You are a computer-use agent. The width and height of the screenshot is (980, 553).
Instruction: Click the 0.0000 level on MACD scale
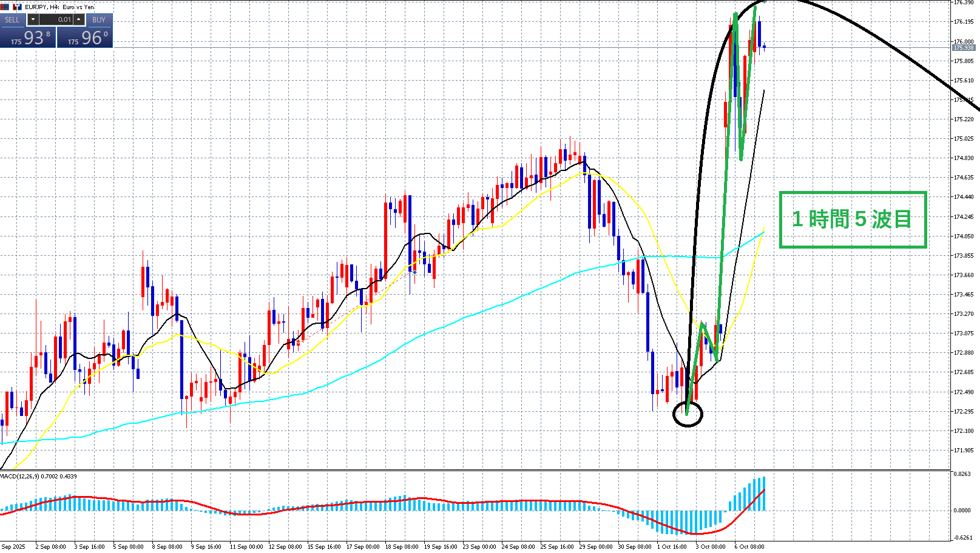(962, 510)
